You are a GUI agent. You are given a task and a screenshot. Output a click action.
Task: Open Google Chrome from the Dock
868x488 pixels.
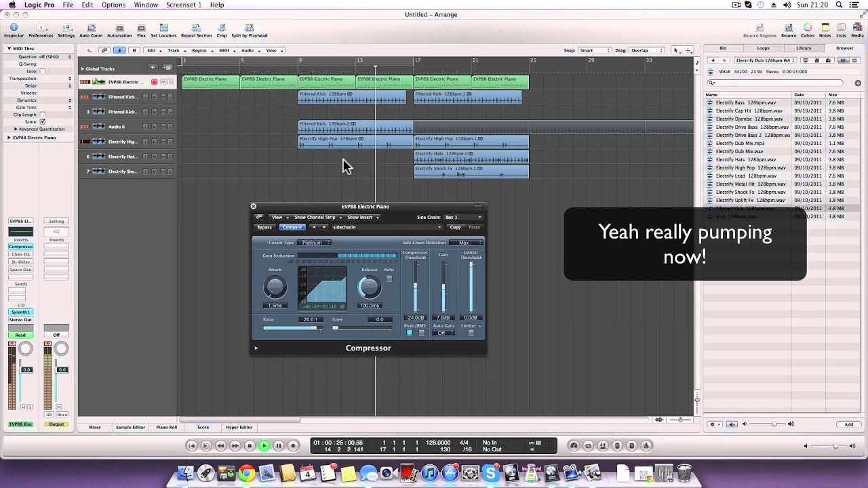(x=247, y=473)
